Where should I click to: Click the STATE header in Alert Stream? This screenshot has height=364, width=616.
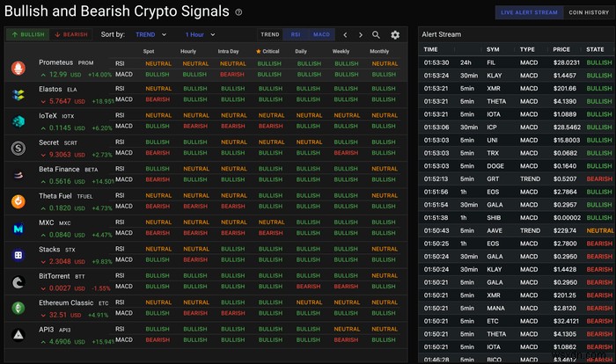pyautogui.click(x=595, y=49)
